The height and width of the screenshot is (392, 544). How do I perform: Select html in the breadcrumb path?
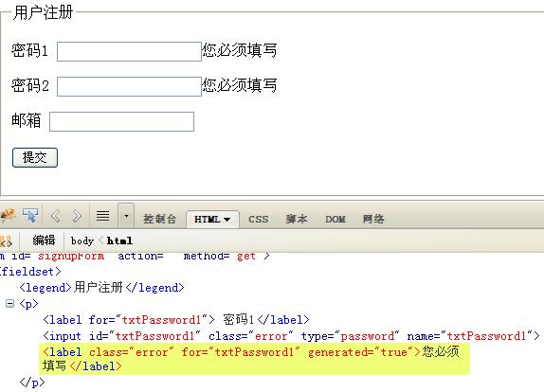119,241
